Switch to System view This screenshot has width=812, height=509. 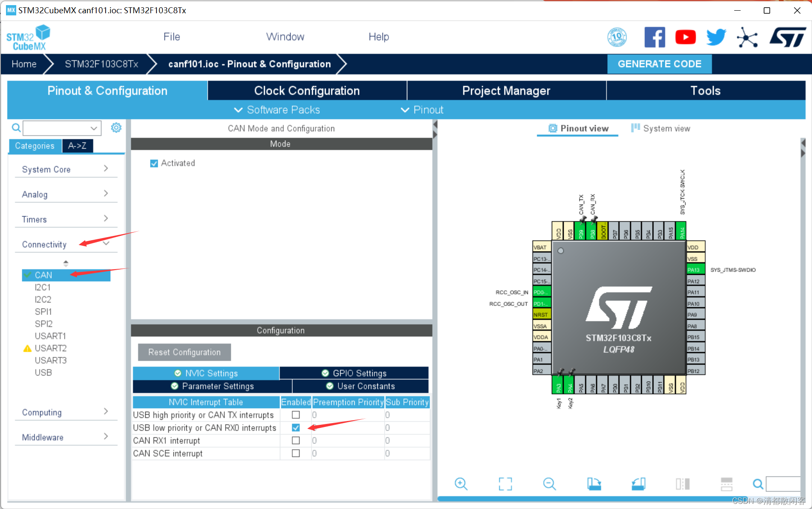[661, 128]
